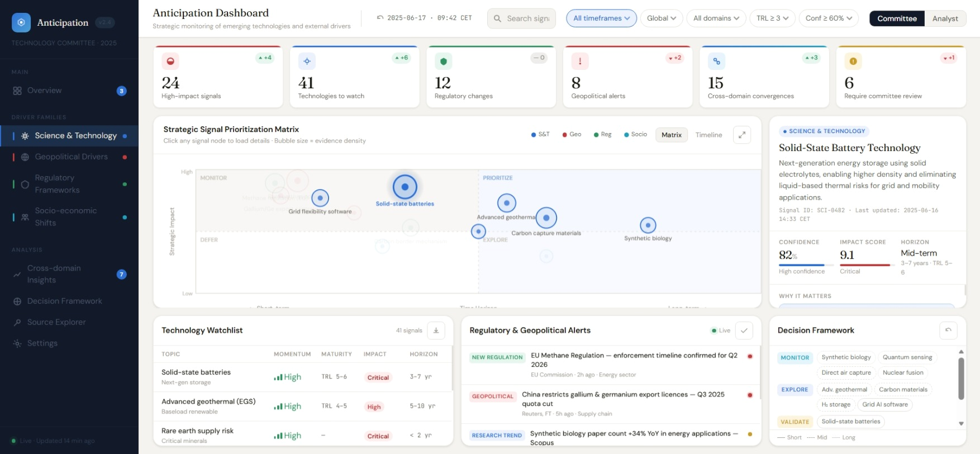Screen dimensions: 980x454
Task: Click the Cross-domain convergences link icon
Action: 716,61
